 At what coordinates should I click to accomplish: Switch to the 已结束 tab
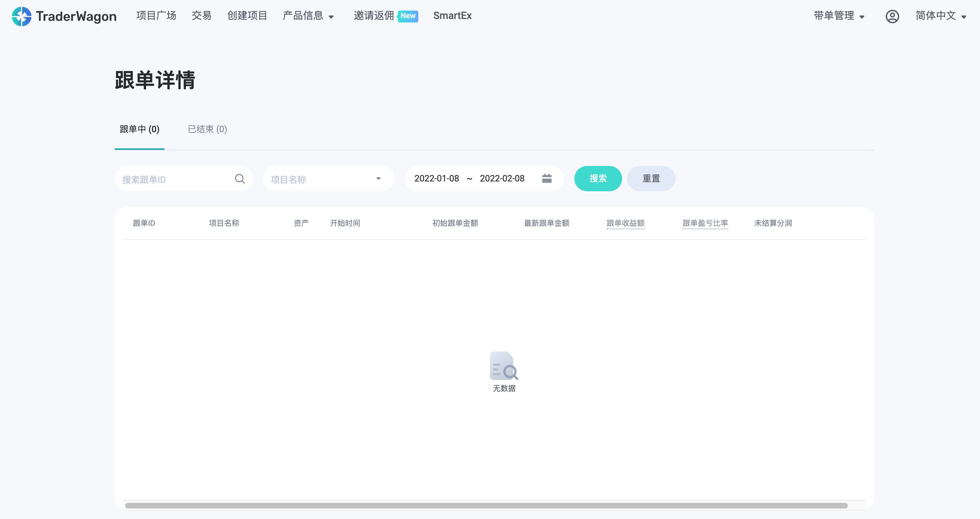207,129
